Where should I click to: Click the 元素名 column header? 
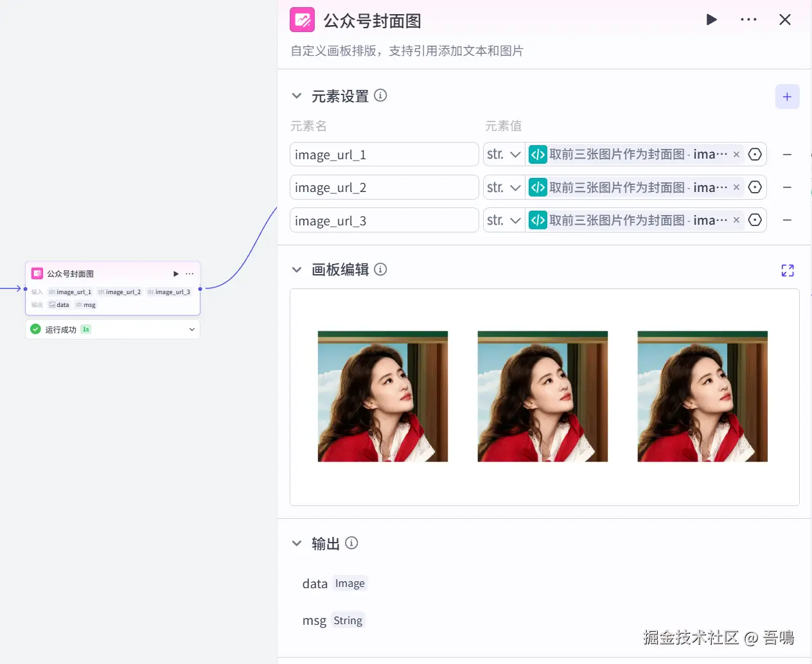308,126
